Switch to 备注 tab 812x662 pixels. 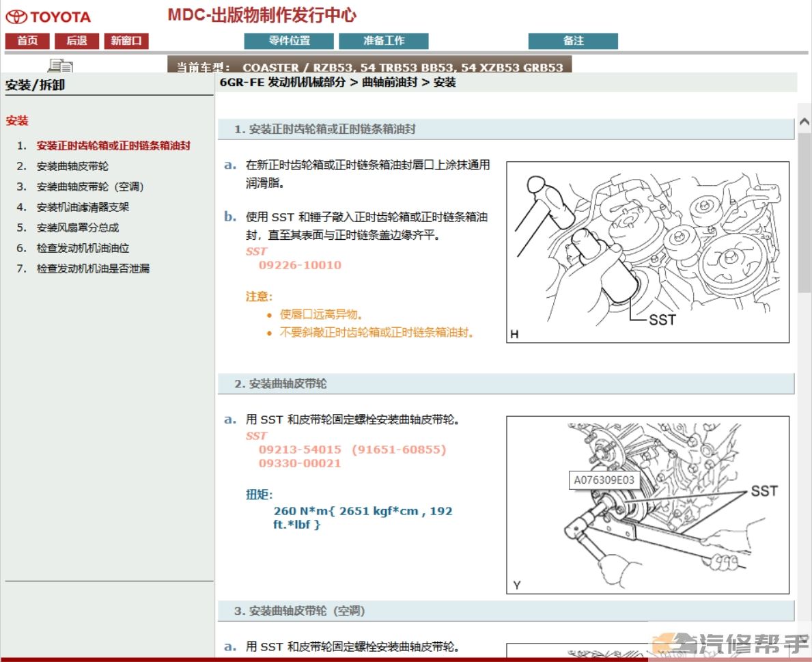click(x=573, y=41)
